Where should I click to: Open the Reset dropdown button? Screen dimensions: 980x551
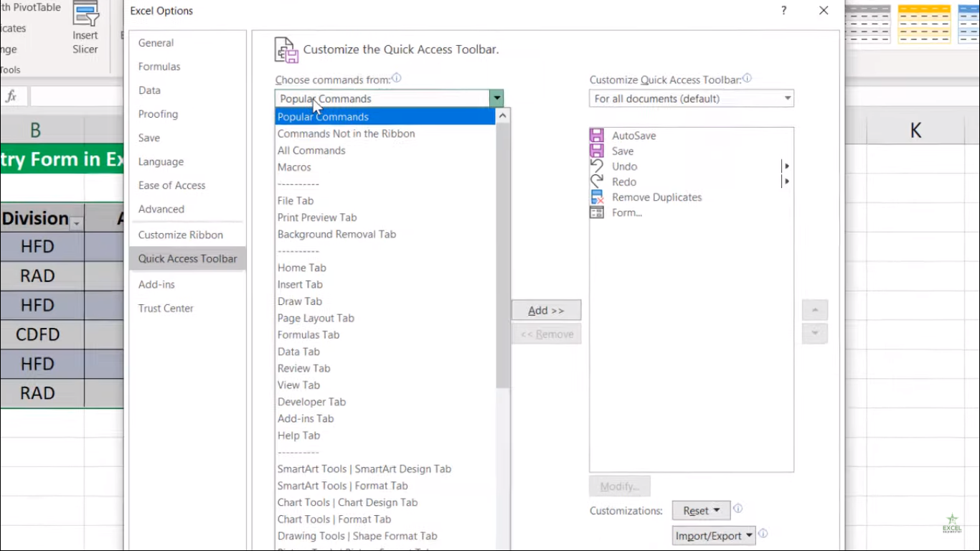click(701, 511)
